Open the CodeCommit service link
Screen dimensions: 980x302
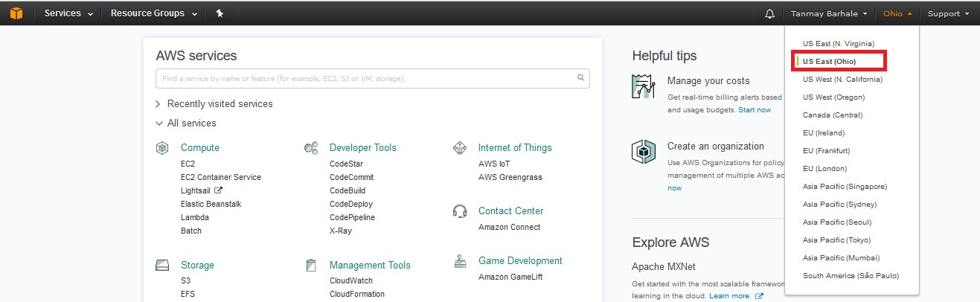click(x=352, y=177)
